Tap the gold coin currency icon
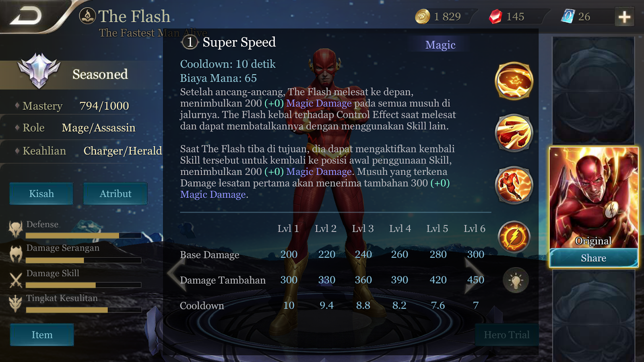 coord(423,16)
